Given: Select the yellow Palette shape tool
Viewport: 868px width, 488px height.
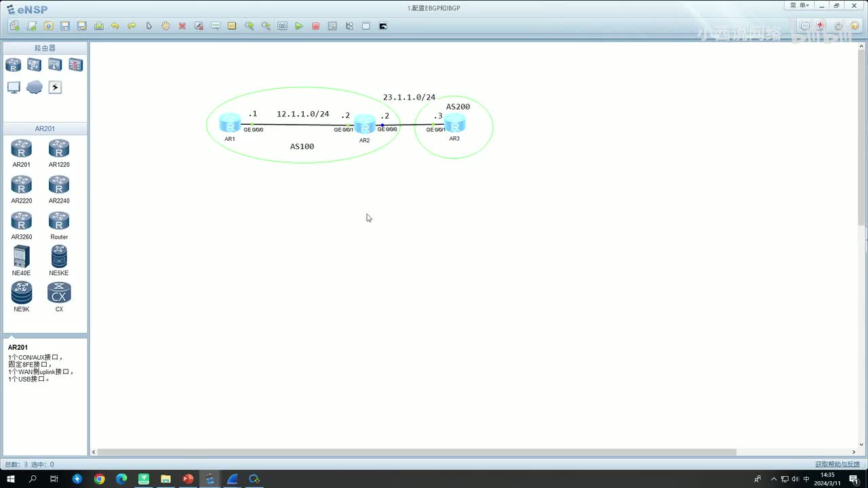Looking at the screenshot, I should pos(232,26).
